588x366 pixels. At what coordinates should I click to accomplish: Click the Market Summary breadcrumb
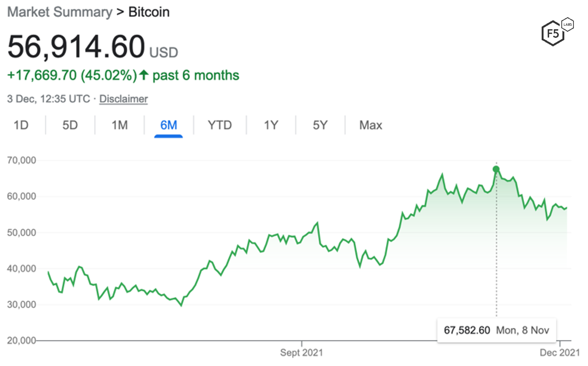click(59, 12)
